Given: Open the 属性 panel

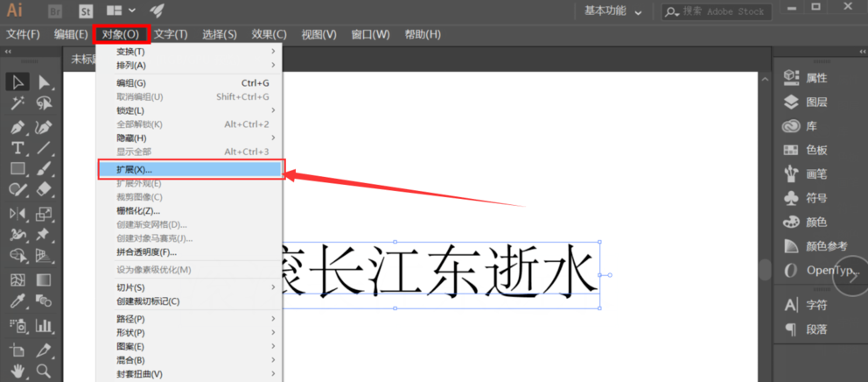Looking at the screenshot, I should 807,78.
